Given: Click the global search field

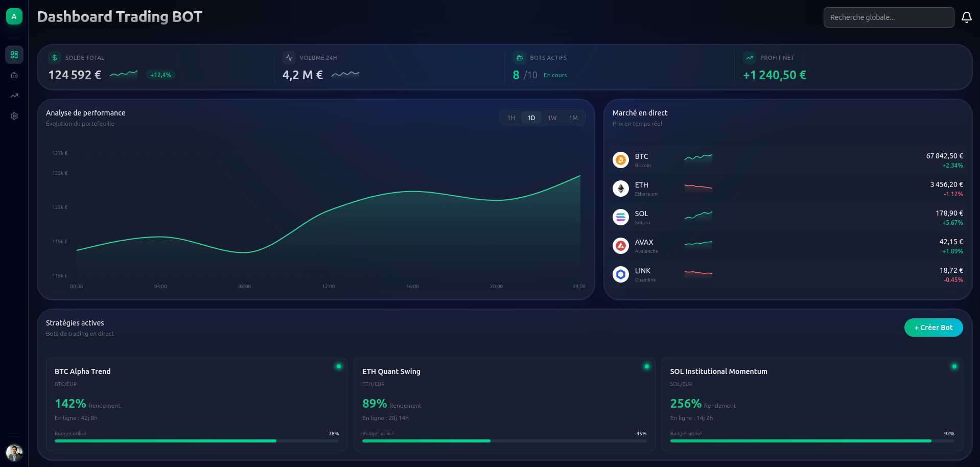Looking at the screenshot, I should coord(888,17).
